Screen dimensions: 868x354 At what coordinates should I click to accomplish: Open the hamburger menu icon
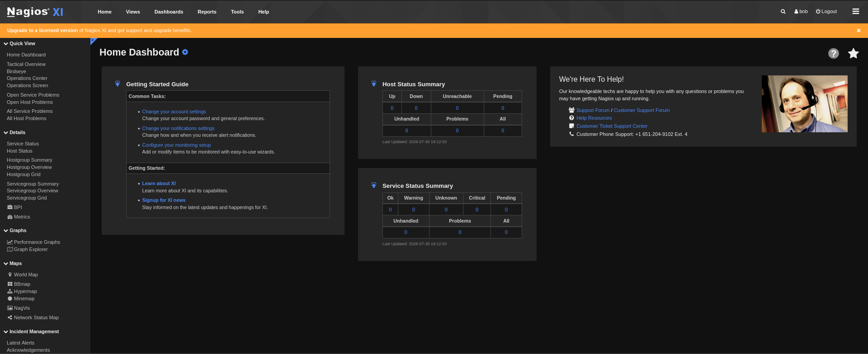[x=856, y=12]
